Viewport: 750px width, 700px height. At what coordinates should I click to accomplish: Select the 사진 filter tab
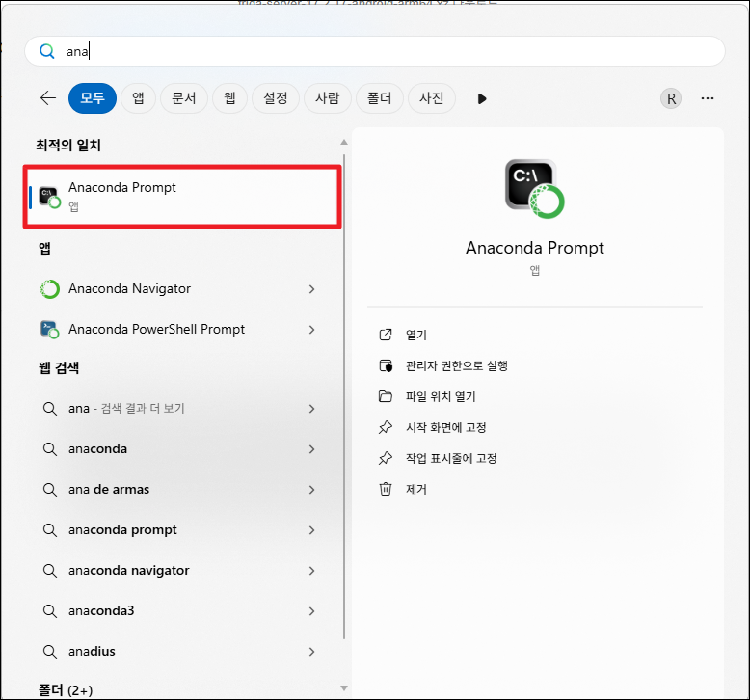432,98
